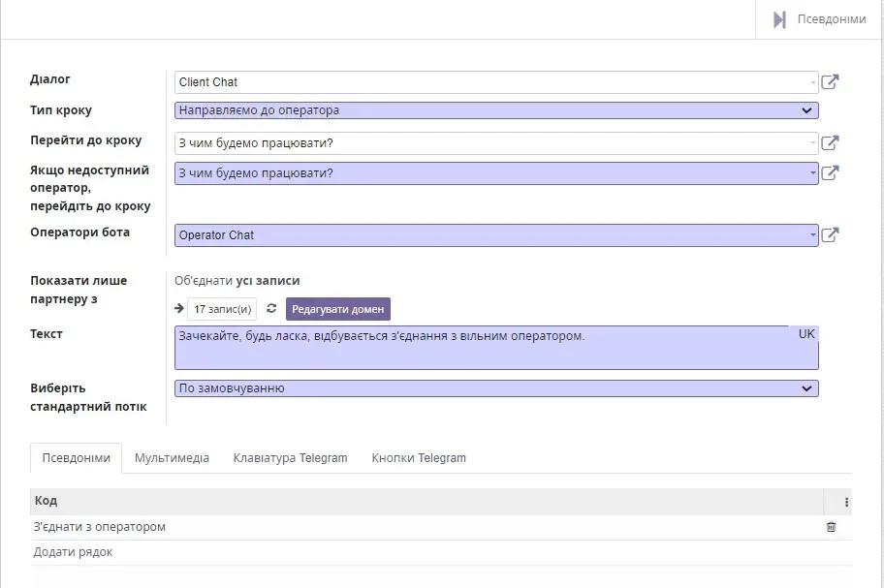The image size is (884, 588).
Task: Open the Діалог Client Chat dropdown
Action: [496, 82]
